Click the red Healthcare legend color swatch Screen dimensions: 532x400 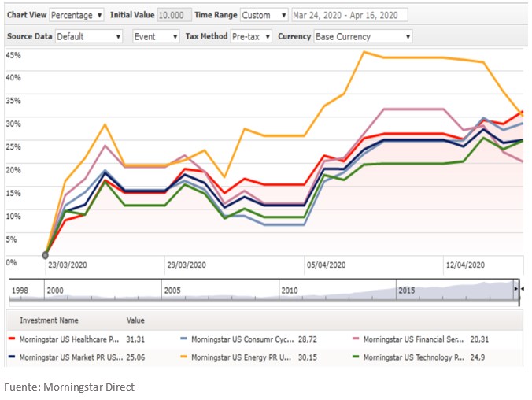point(12,339)
